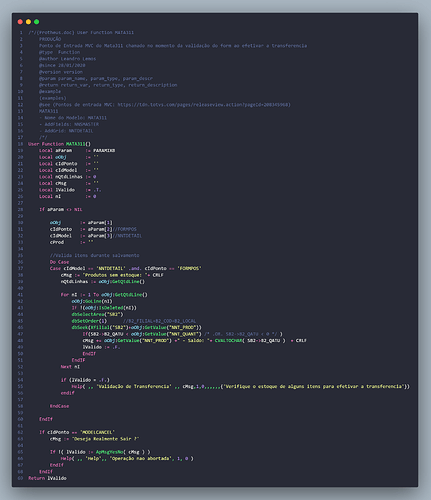
Task: Place cursor on User Function MATA311() declaration
Action: (x=59, y=144)
